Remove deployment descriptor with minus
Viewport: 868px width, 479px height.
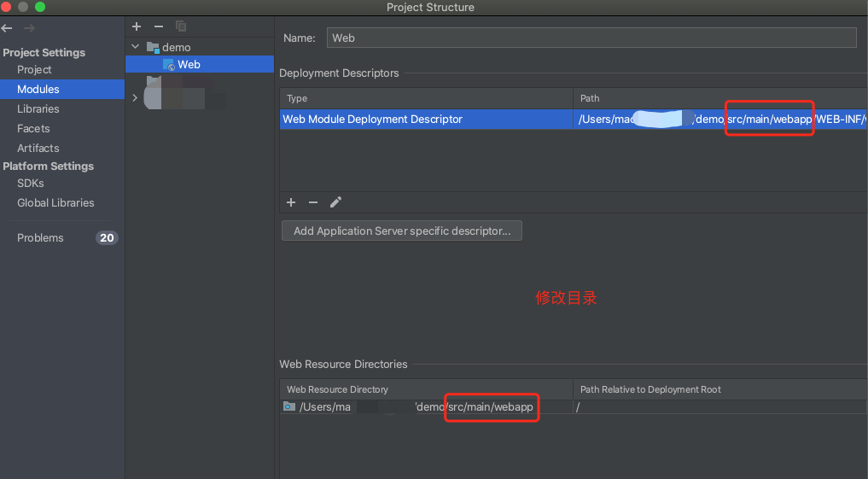(x=313, y=202)
